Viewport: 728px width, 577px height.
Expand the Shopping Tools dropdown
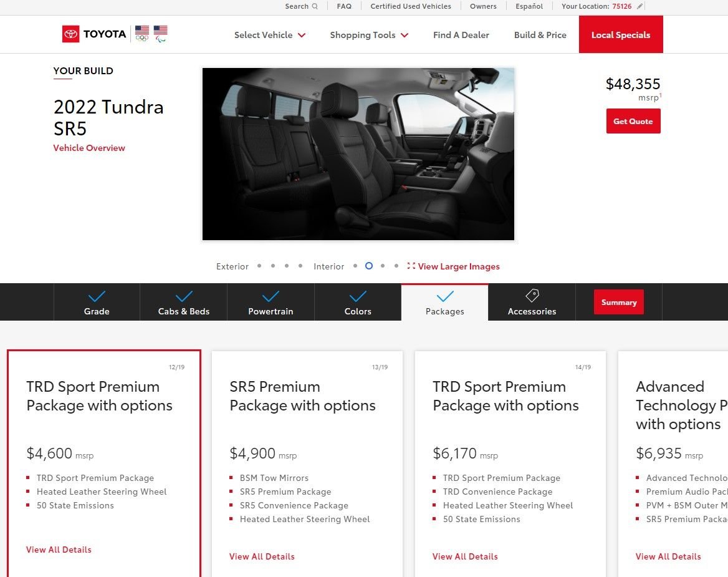369,35
